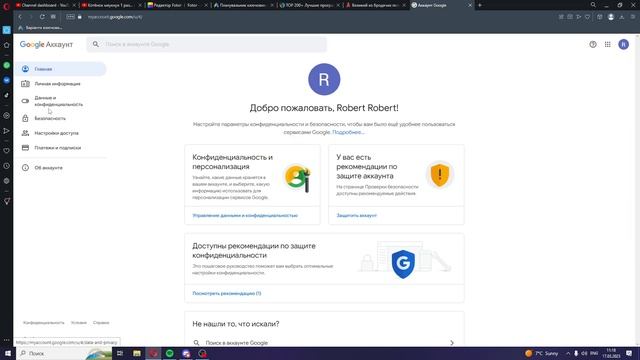Image resolution: width=640 pixels, height=360 pixels.
Task: Open the tab search magnifier icon
Action: [x=593, y=5]
